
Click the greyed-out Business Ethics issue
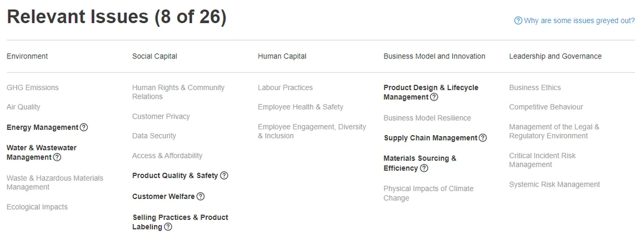click(x=535, y=88)
